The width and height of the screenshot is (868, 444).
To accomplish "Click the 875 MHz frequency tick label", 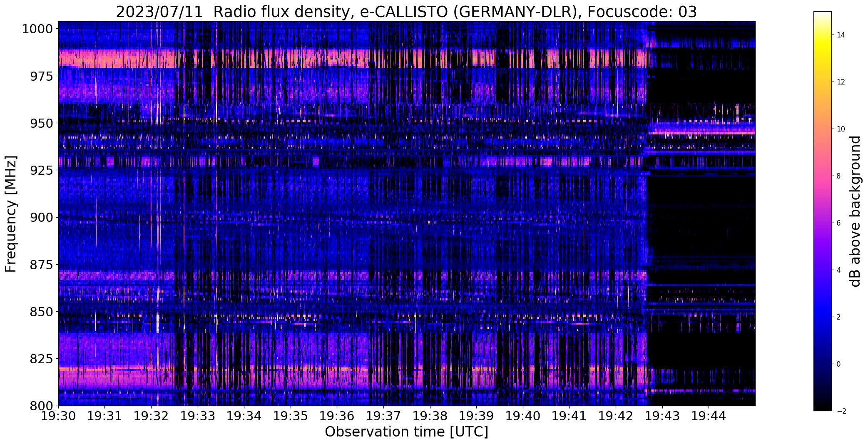I will click(42, 264).
